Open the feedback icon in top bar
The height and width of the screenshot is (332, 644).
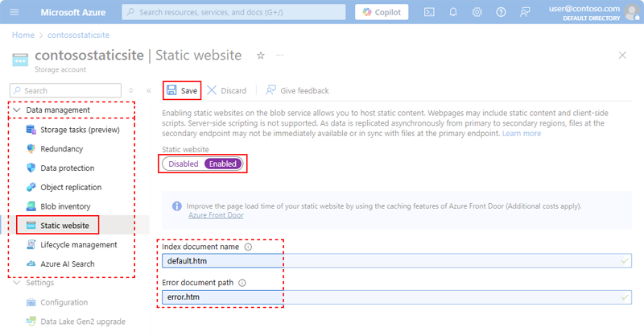(525, 12)
